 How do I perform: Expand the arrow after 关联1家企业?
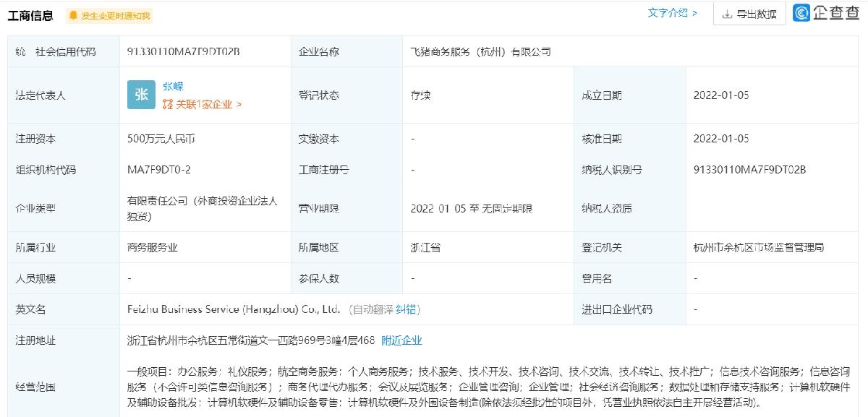pos(239,104)
